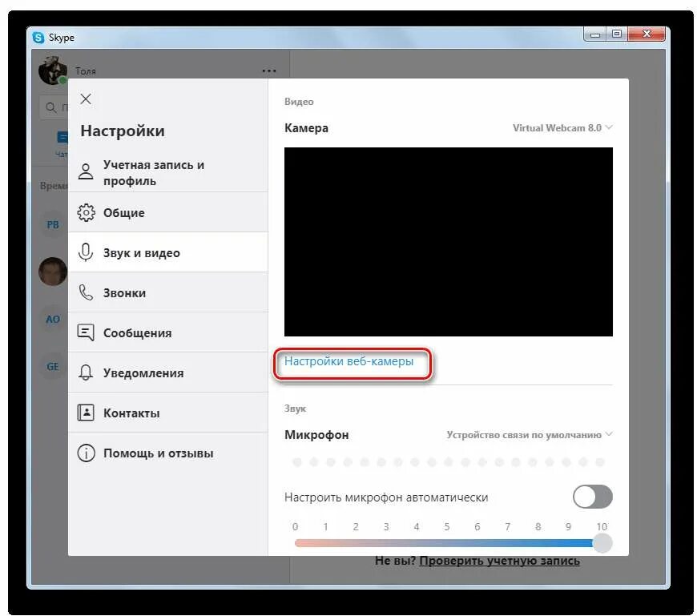Viewport: 697px width, 616px height.
Task: Click the search field in Skype sidebar
Action: click(54, 107)
